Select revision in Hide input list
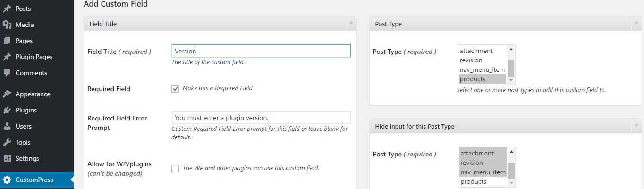This screenshot has width=644, height=189. 483,163
